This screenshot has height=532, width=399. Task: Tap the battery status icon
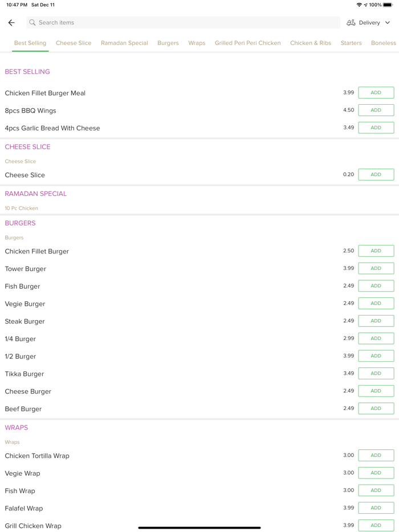[388, 5]
